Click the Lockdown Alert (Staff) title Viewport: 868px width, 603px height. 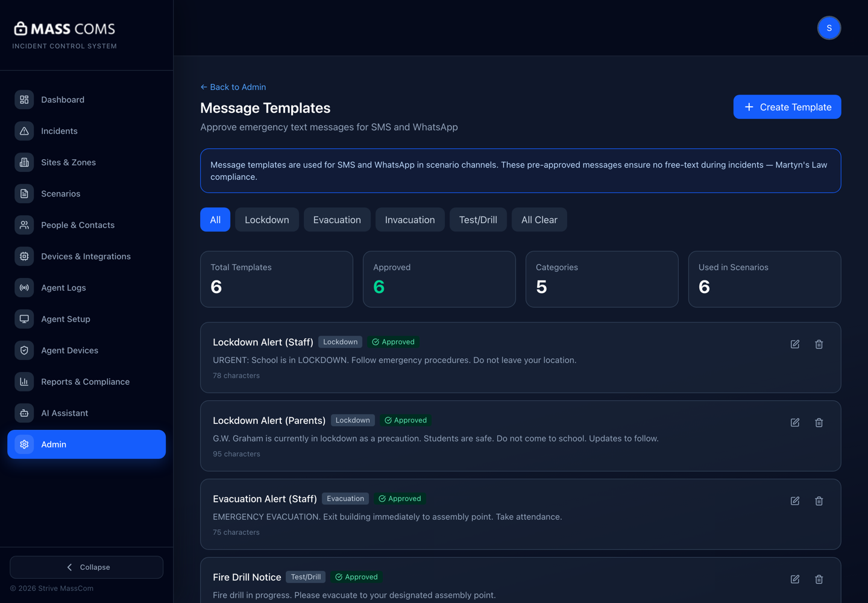[263, 342]
